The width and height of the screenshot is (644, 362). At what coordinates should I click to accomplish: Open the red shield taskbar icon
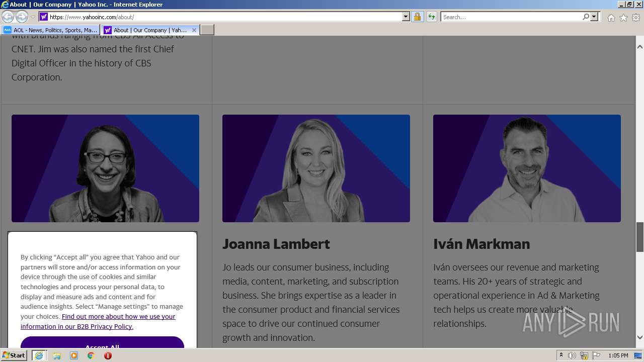pyautogui.click(x=108, y=355)
